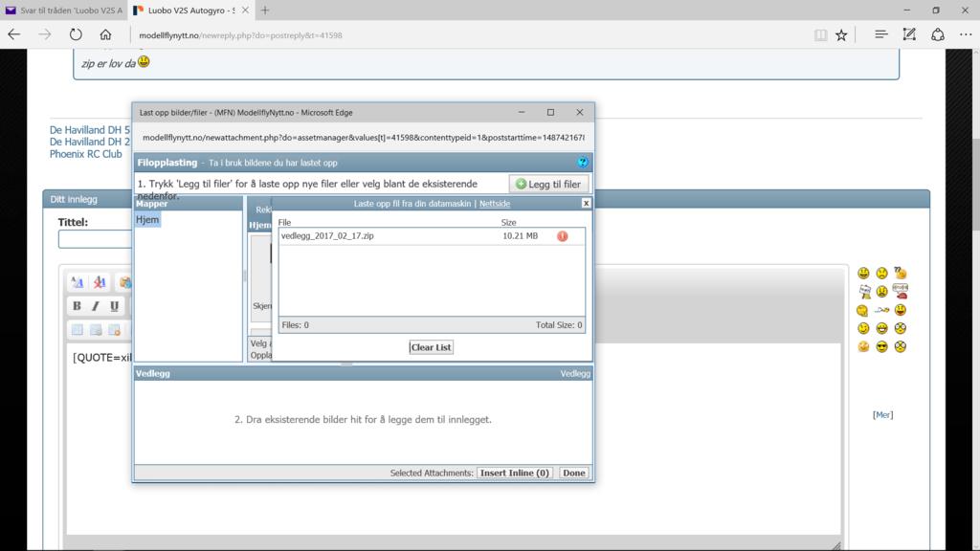Open the help icon in Filopplasting header

point(583,163)
